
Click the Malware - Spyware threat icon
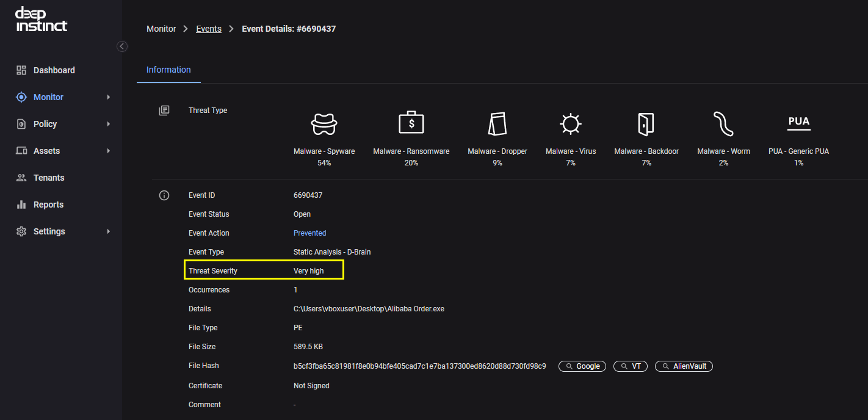[324, 124]
